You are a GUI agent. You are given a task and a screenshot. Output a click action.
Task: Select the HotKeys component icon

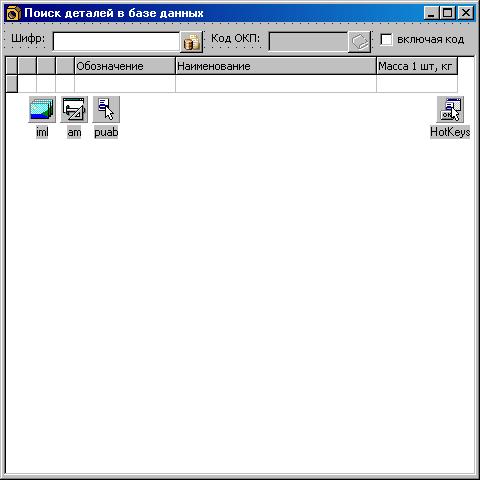pyautogui.click(x=450, y=109)
